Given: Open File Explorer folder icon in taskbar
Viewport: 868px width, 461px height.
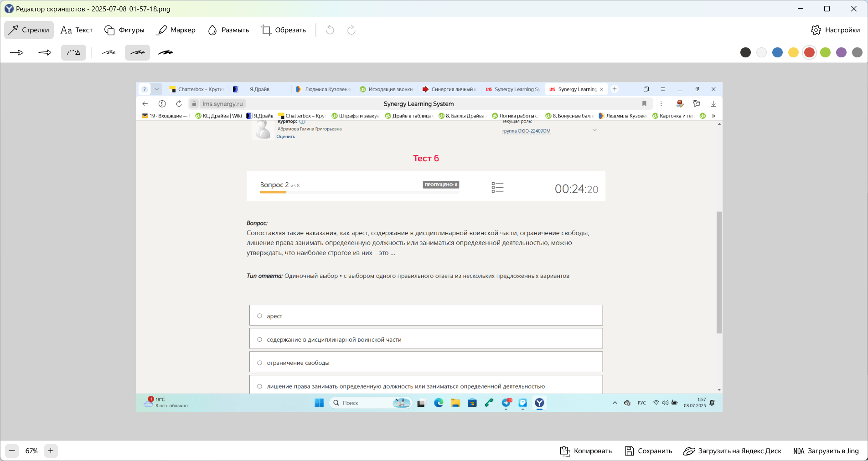Looking at the screenshot, I should pos(455,403).
